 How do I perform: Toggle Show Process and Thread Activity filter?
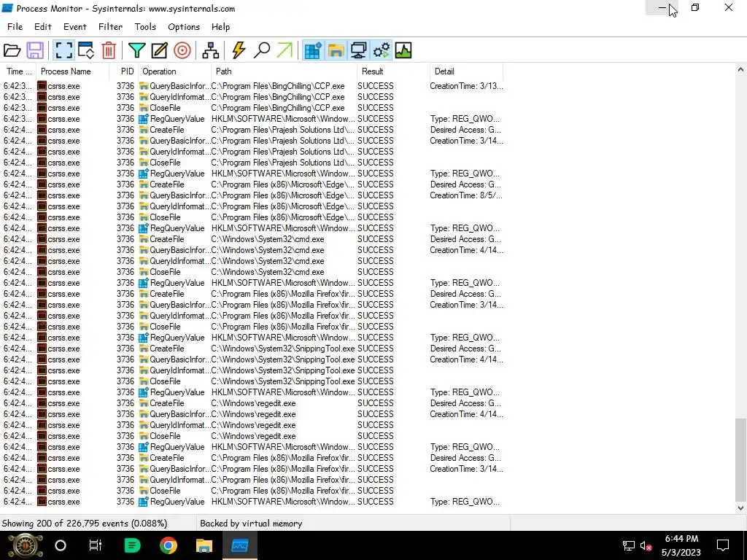pyautogui.click(x=381, y=50)
